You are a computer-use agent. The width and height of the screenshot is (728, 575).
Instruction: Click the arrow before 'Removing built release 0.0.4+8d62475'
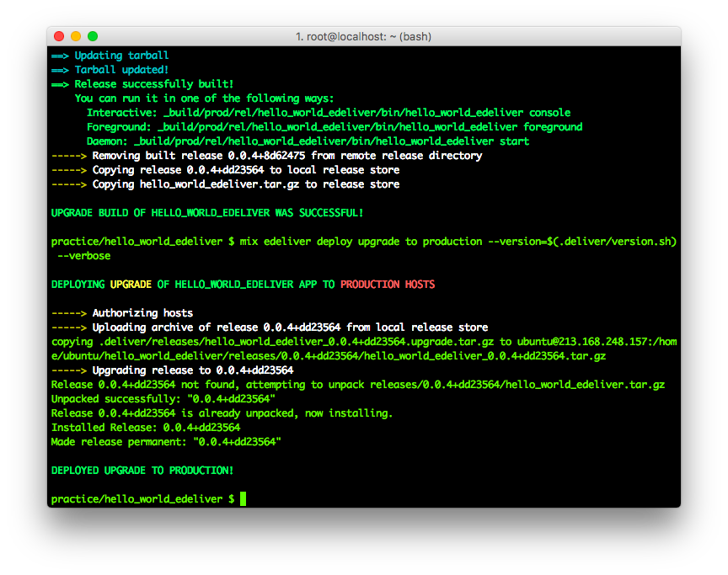(69, 155)
